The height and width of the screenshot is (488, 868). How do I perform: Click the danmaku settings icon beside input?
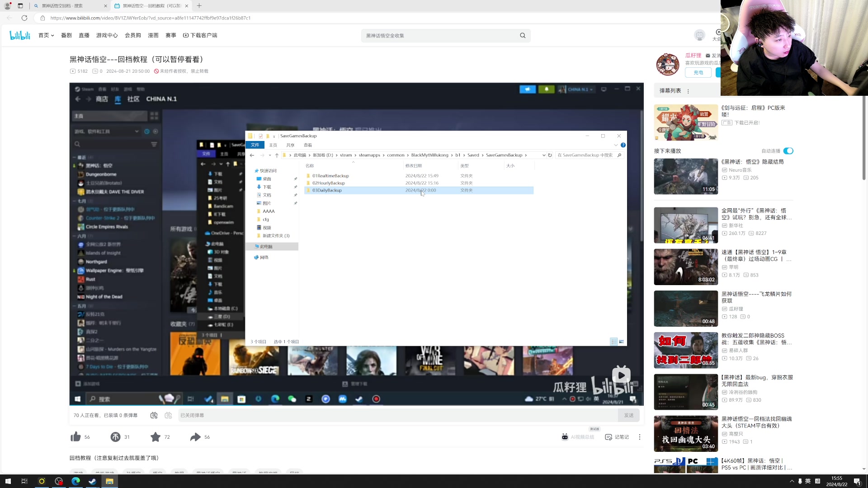tap(168, 415)
